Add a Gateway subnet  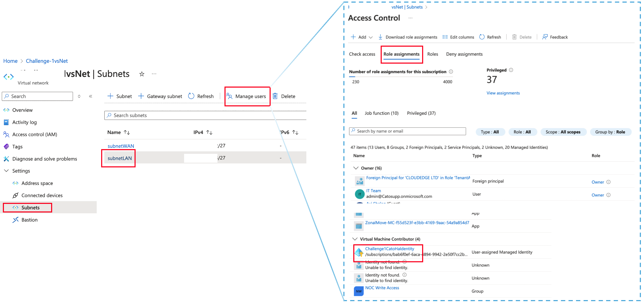pyautogui.click(x=160, y=96)
